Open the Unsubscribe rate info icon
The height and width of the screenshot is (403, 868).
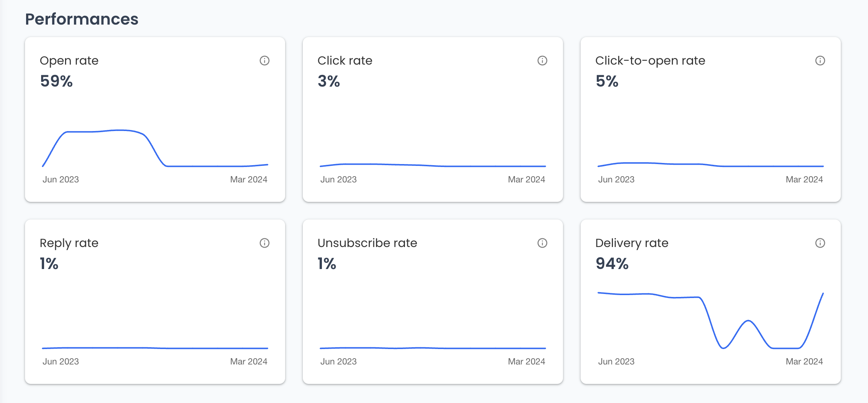click(x=542, y=243)
